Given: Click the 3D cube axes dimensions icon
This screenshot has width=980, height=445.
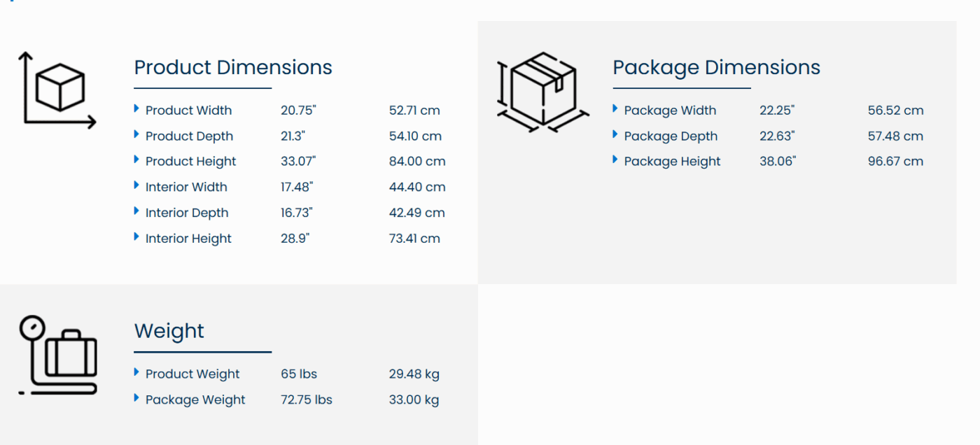Looking at the screenshot, I should 57,90.
